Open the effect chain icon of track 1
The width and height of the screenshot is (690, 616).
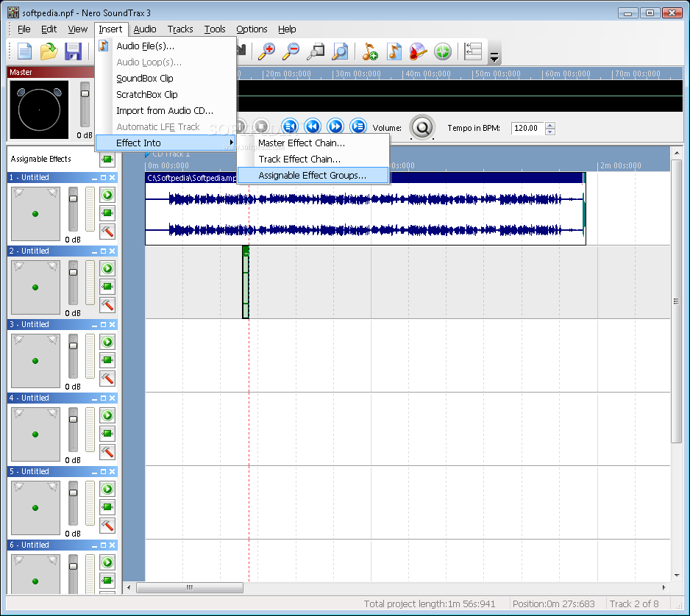click(x=107, y=213)
